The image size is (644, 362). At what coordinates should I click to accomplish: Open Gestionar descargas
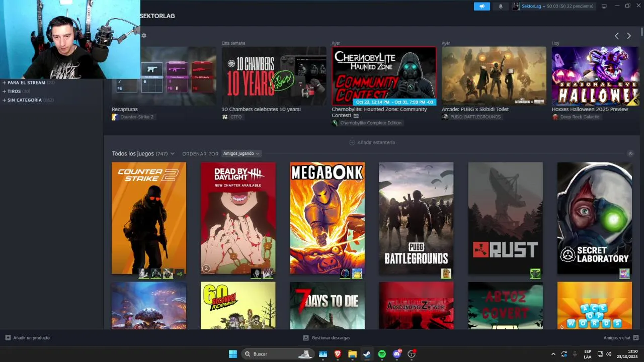(327, 338)
